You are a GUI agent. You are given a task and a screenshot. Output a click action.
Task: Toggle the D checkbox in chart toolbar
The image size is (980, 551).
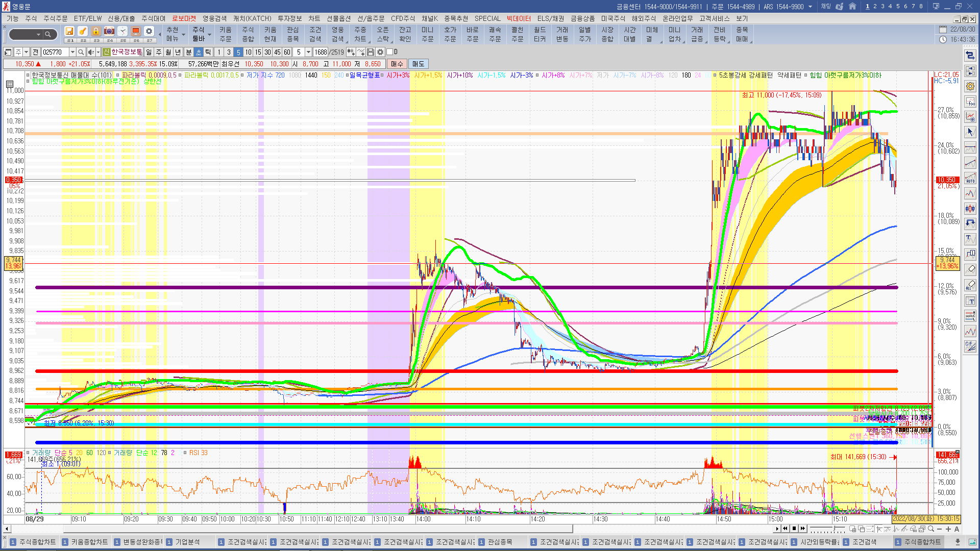tap(389, 52)
